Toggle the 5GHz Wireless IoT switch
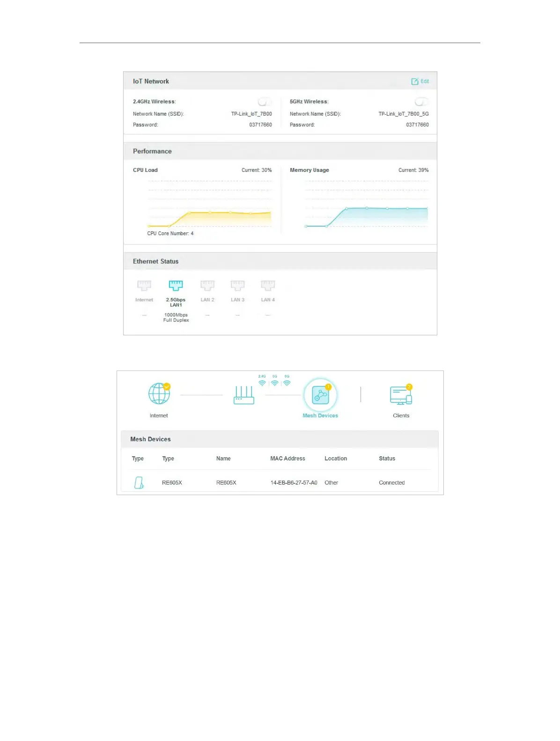560x741 pixels. pos(421,102)
